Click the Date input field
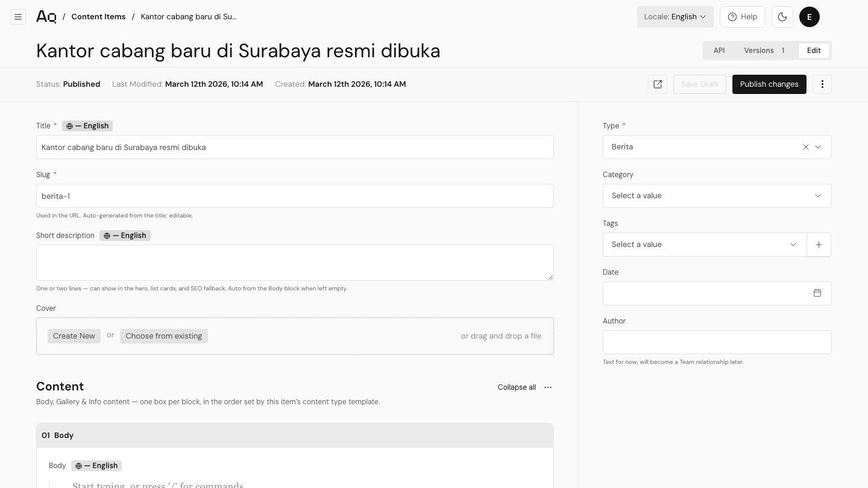The width and height of the screenshot is (868, 488). click(717, 293)
